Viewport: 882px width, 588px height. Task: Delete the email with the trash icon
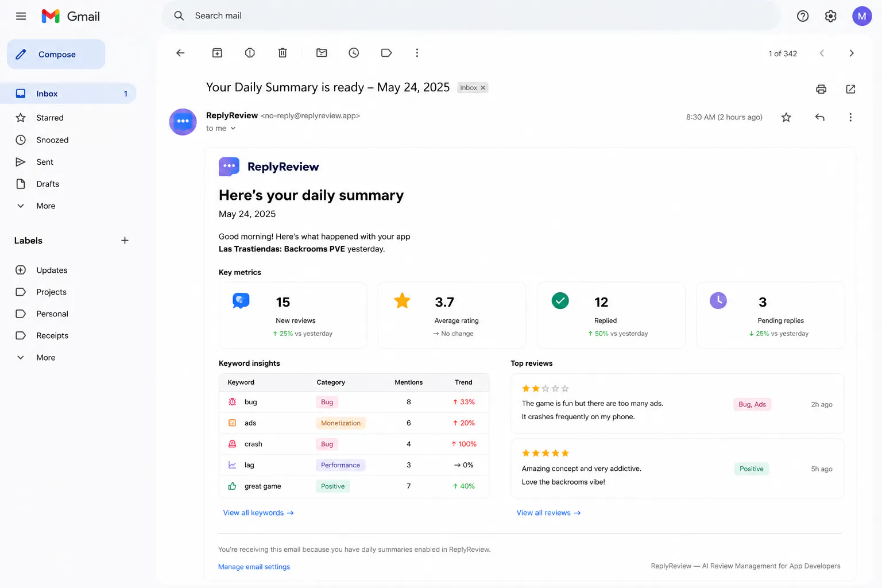(283, 53)
